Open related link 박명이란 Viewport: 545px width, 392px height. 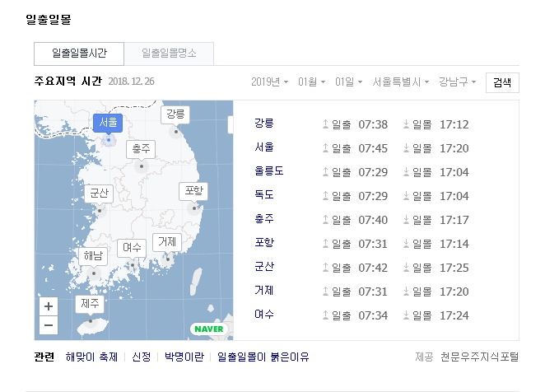(x=184, y=357)
